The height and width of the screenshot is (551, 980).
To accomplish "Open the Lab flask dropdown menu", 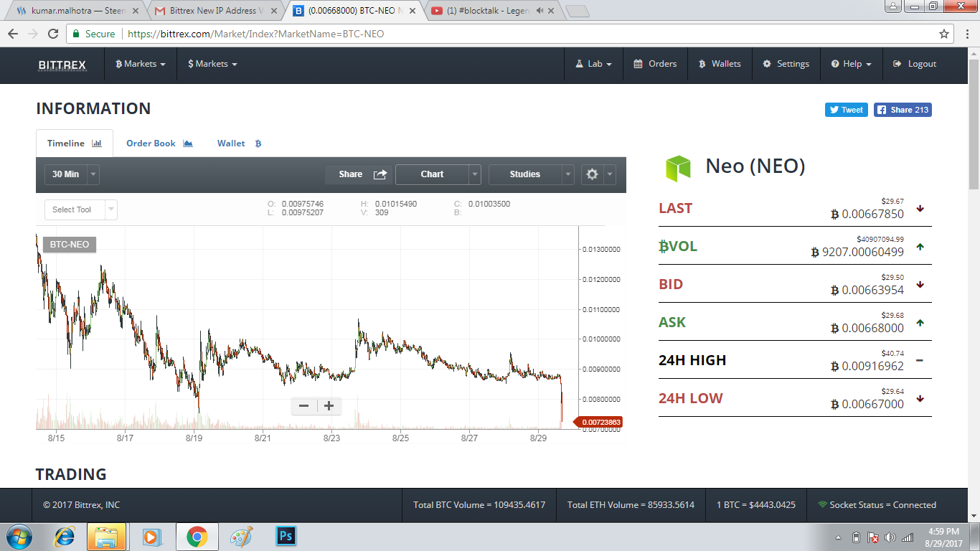I will 594,64.
